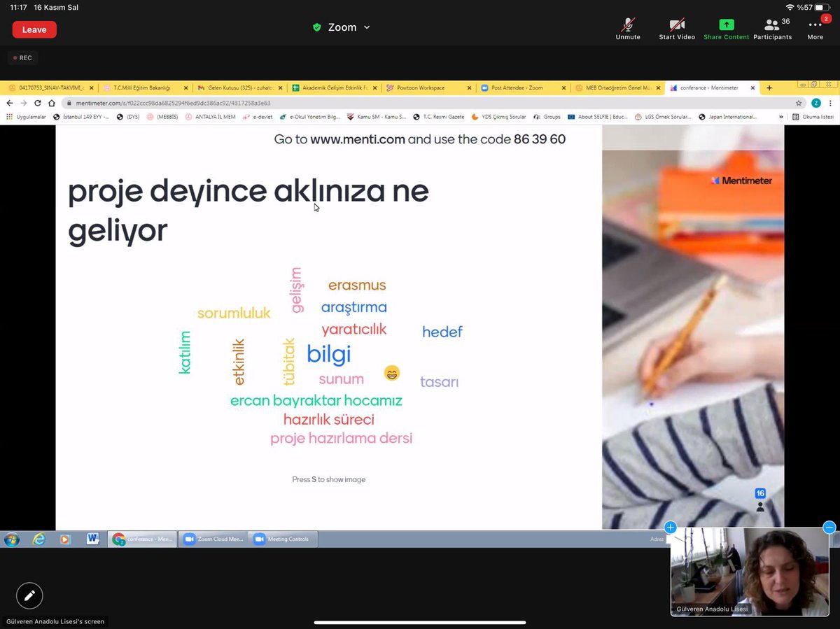Click the word 'bilgi' in cloud
Image resolution: width=840 pixels, height=629 pixels.
(x=328, y=354)
